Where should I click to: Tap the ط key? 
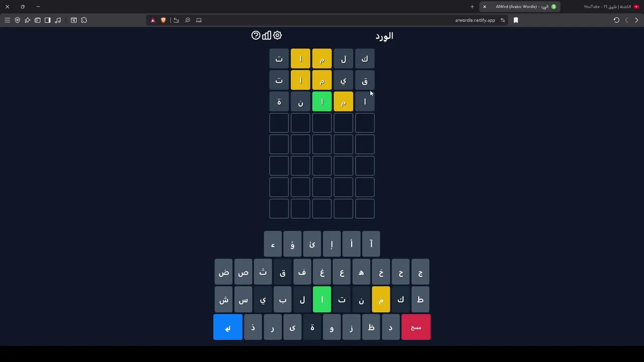[x=420, y=300]
